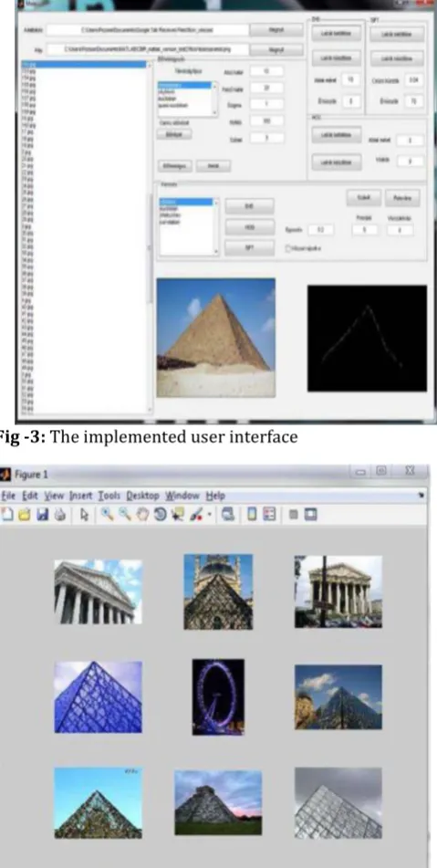437x868 pixels.
Task: Activate the Zoom Out magnifier tool
Action: [x=126, y=515]
